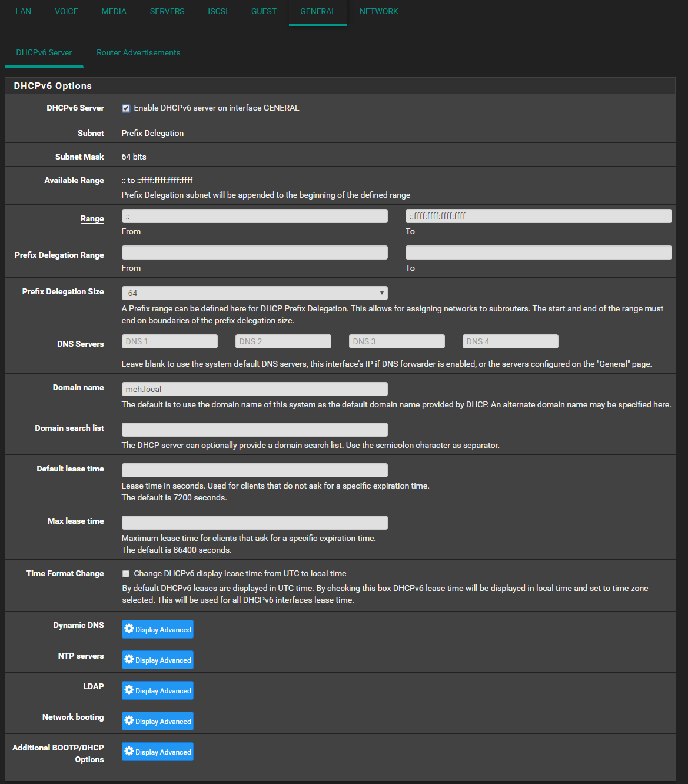Uncheck Enable DHCPv6 server on GENERAL

(x=126, y=108)
